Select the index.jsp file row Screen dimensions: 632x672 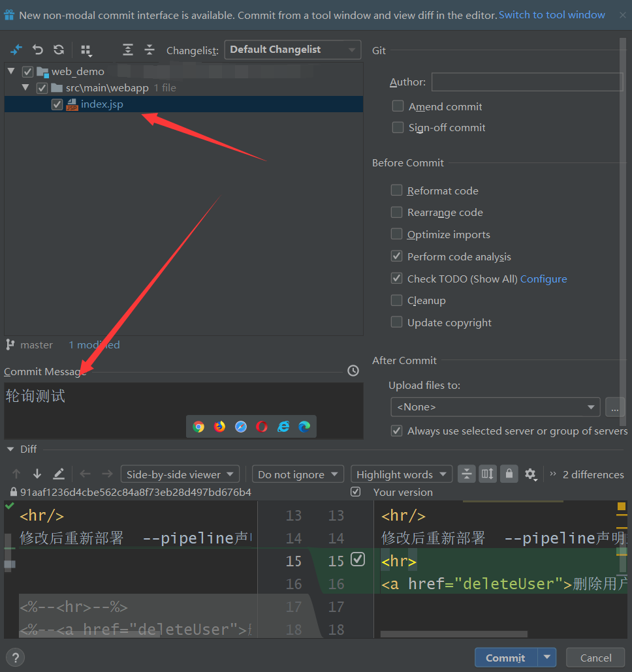tap(183, 104)
